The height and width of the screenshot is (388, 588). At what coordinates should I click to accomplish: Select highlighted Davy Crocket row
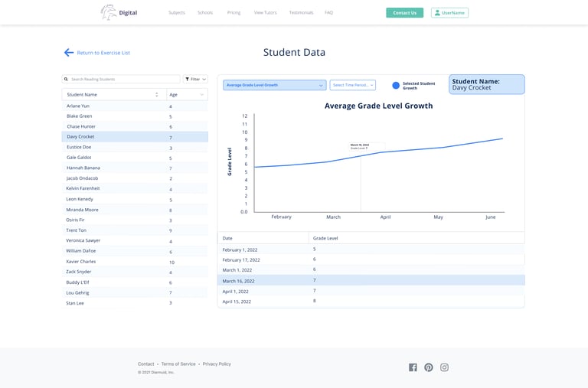coord(135,137)
